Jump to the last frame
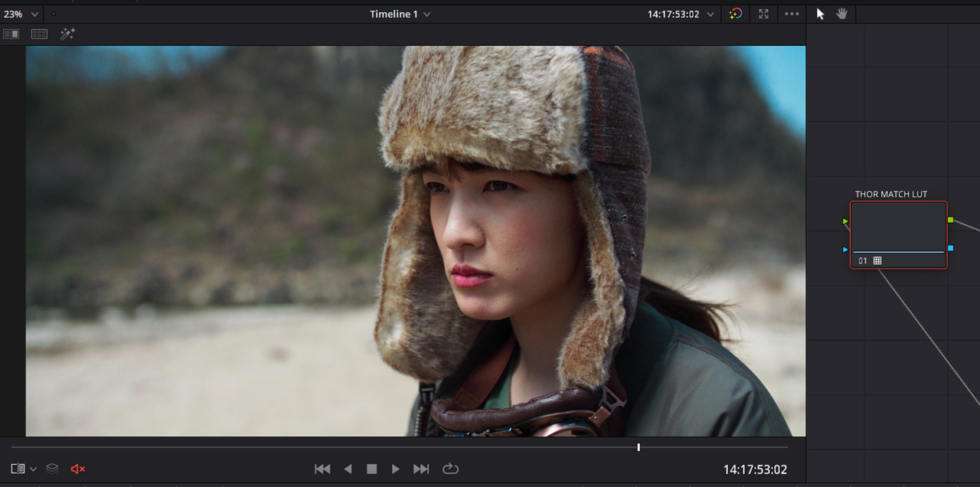This screenshot has width=980, height=487. pyautogui.click(x=421, y=469)
